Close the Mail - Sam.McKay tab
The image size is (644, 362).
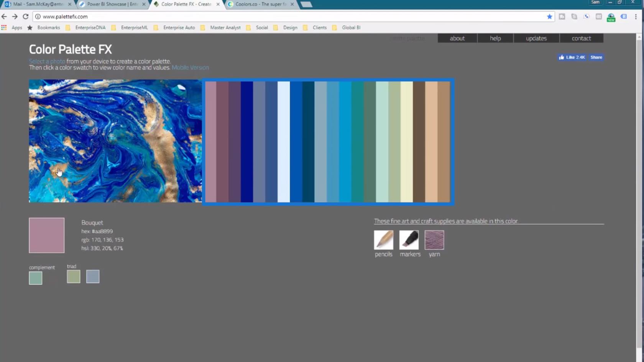pyautogui.click(x=69, y=4)
